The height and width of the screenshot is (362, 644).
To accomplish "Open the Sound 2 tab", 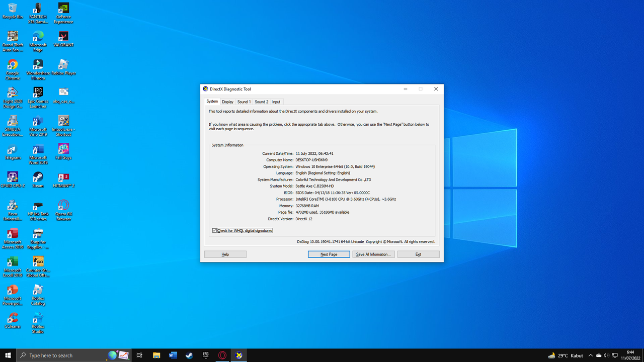I will (262, 102).
